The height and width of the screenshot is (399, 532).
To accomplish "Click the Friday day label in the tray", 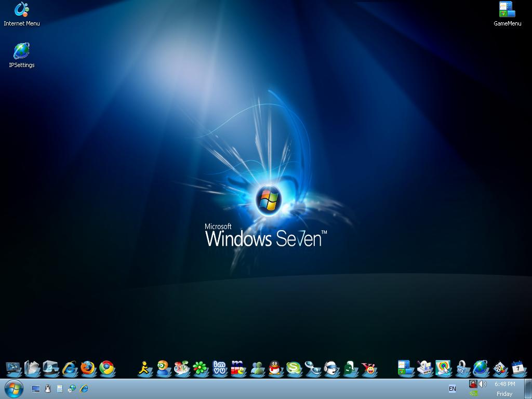I will [504, 394].
